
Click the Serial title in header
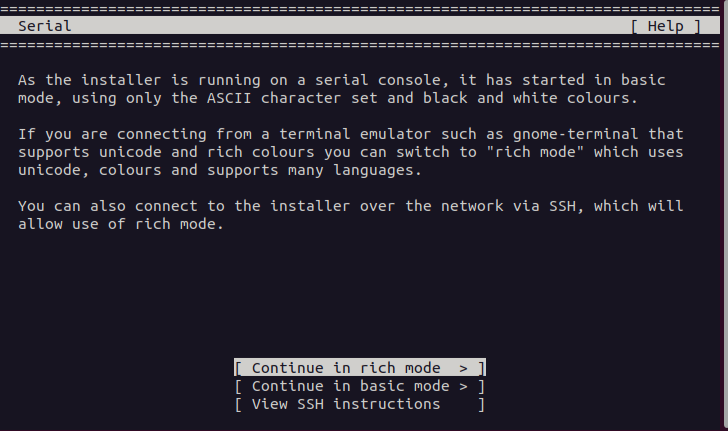click(45, 26)
